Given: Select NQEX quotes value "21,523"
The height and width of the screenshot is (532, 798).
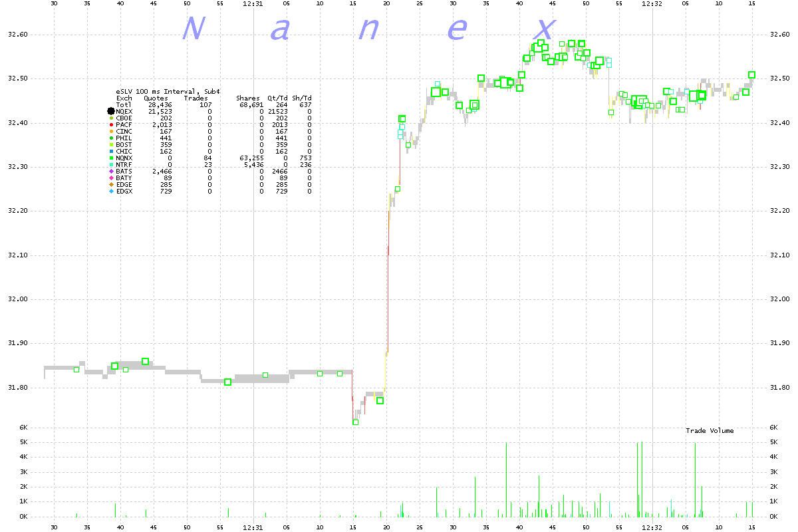Looking at the screenshot, I should (x=160, y=112).
